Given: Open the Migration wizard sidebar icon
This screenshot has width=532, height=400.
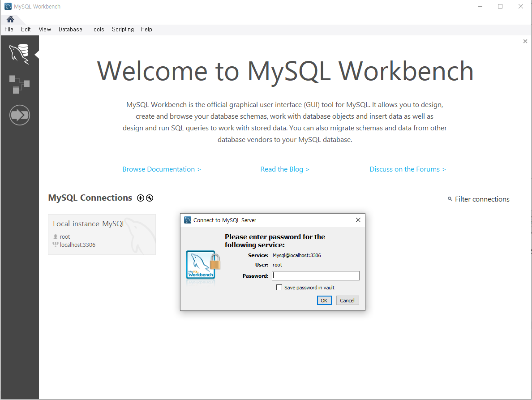Looking at the screenshot, I should click(x=20, y=115).
